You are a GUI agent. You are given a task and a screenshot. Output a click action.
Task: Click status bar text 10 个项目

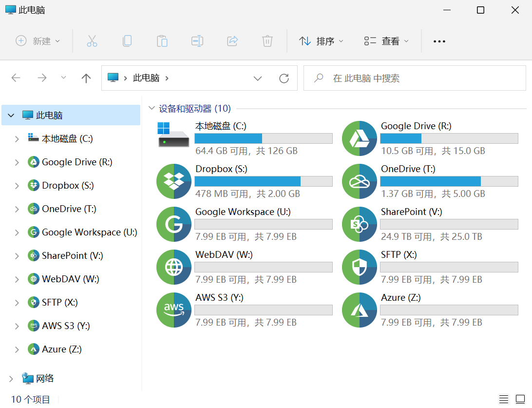pos(30,400)
